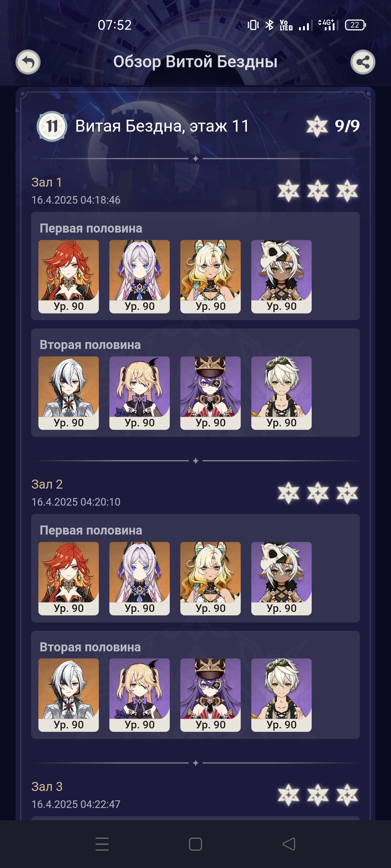
Task: Select goggles character in Зал 2 second half
Action: click(x=281, y=695)
